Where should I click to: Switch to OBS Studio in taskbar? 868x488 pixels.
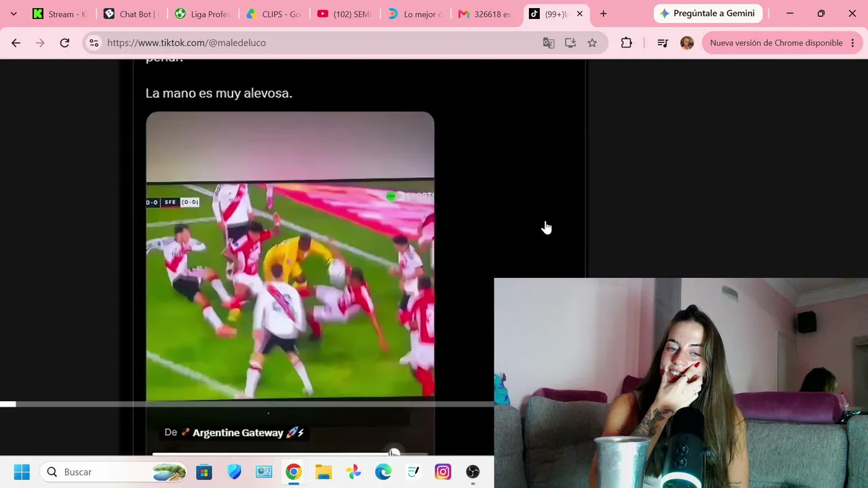click(473, 472)
